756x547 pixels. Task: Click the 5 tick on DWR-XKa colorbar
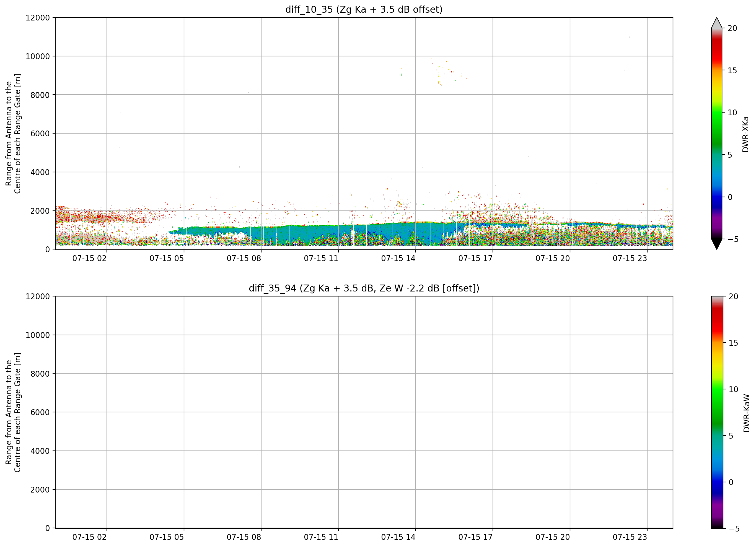pos(730,155)
